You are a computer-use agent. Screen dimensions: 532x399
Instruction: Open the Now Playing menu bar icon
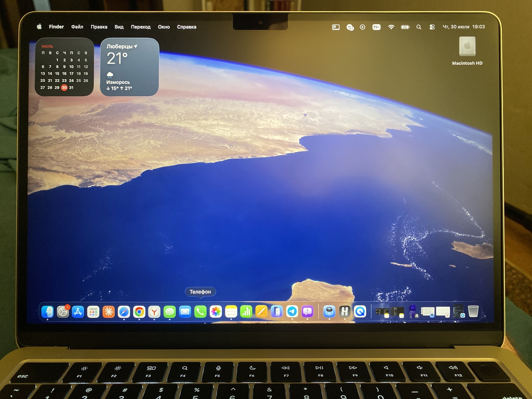pos(363,27)
